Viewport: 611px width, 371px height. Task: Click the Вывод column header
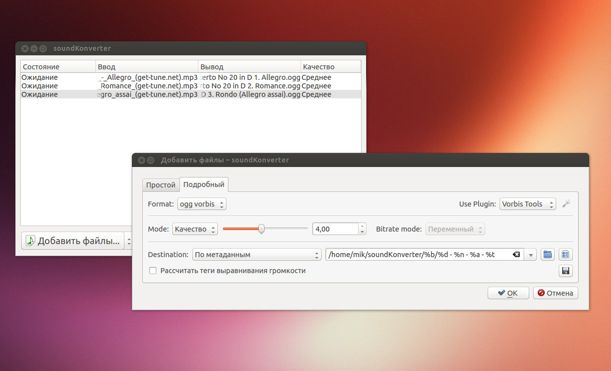(x=249, y=67)
